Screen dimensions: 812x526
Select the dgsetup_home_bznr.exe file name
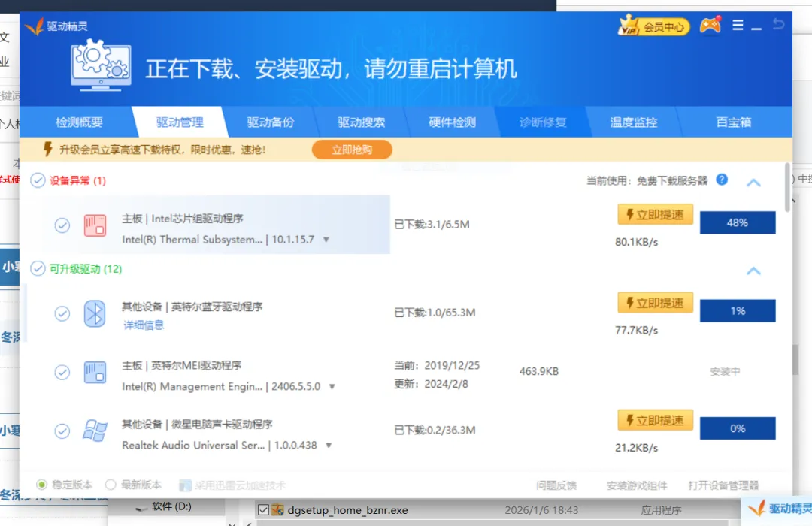(347, 510)
